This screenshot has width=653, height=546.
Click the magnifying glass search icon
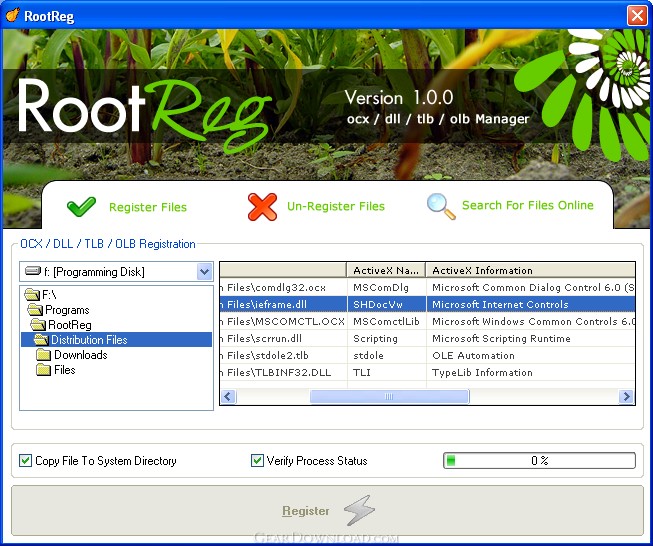point(441,206)
